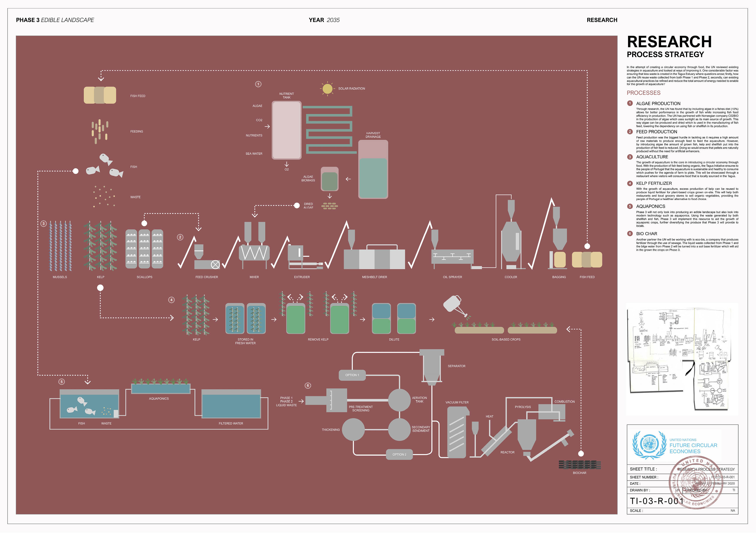Viewport: 756px width, 535px height.
Task: Select the cooler machine icon
Action: tap(511, 242)
